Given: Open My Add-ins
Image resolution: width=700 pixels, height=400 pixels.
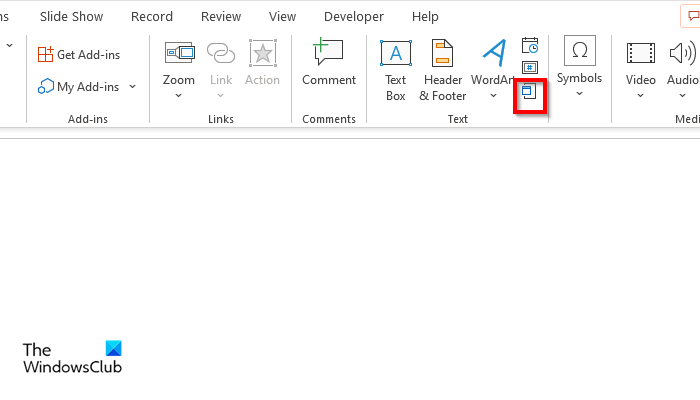Looking at the screenshot, I should pos(79,87).
